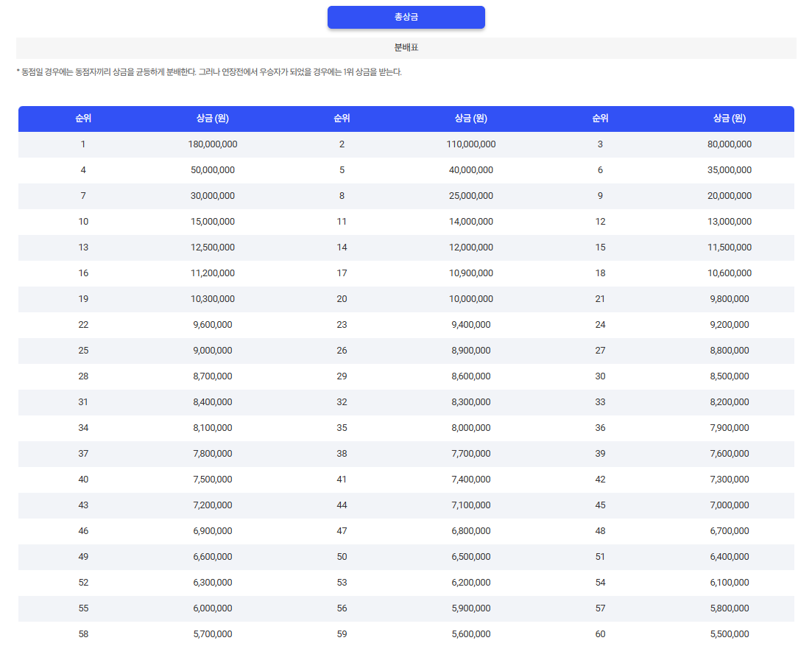Click the 7,400,000 amount
The height and width of the screenshot is (660, 812).
[x=470, y=480]
